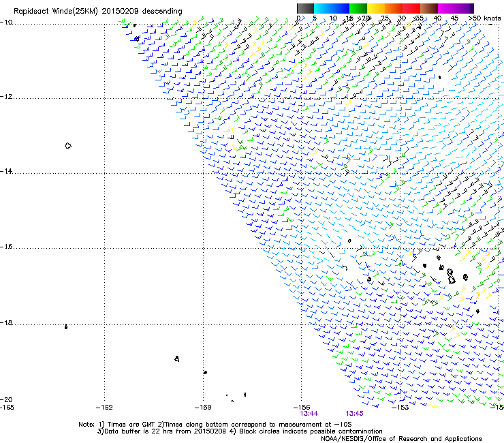Click the legend tick label '45'
This screenshot has height=443, width=504.
[454, 18]
